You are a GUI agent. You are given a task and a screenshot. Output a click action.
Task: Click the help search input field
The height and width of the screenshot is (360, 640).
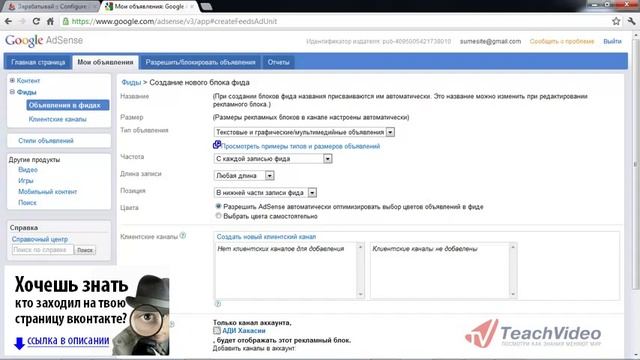coord(43,250)
